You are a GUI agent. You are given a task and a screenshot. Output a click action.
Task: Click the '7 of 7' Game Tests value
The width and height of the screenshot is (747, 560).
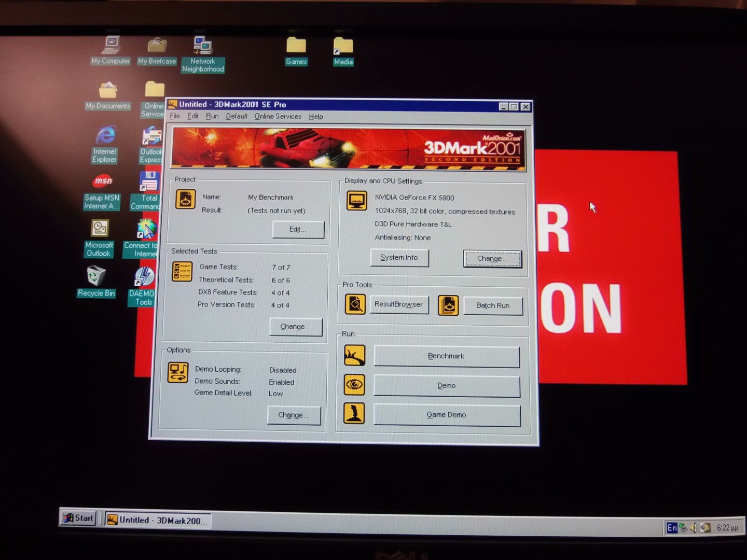click(281, 268)
